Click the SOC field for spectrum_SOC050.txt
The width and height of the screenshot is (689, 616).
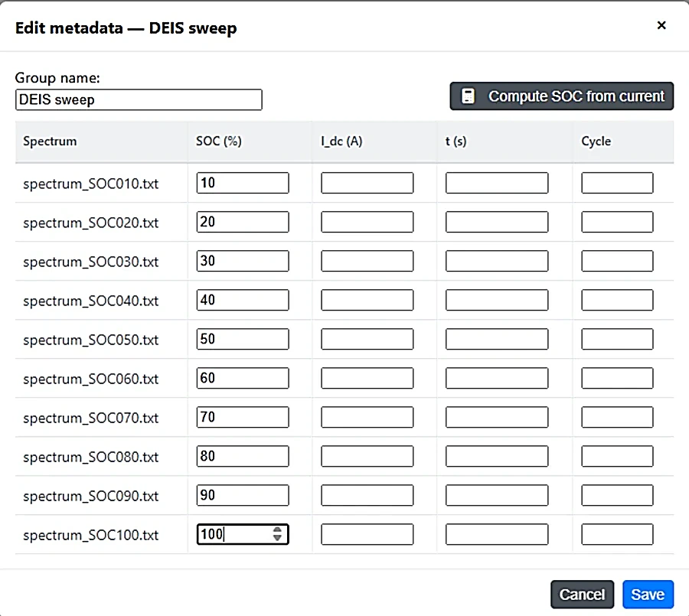pyautogui.click(x=243, y=339)
